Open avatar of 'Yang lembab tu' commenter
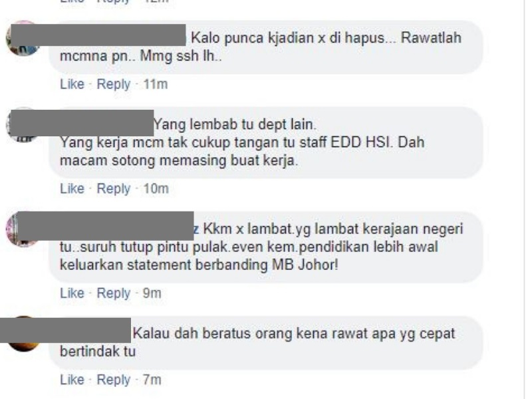Screen dimensions: 532x399 coord(23,125)
